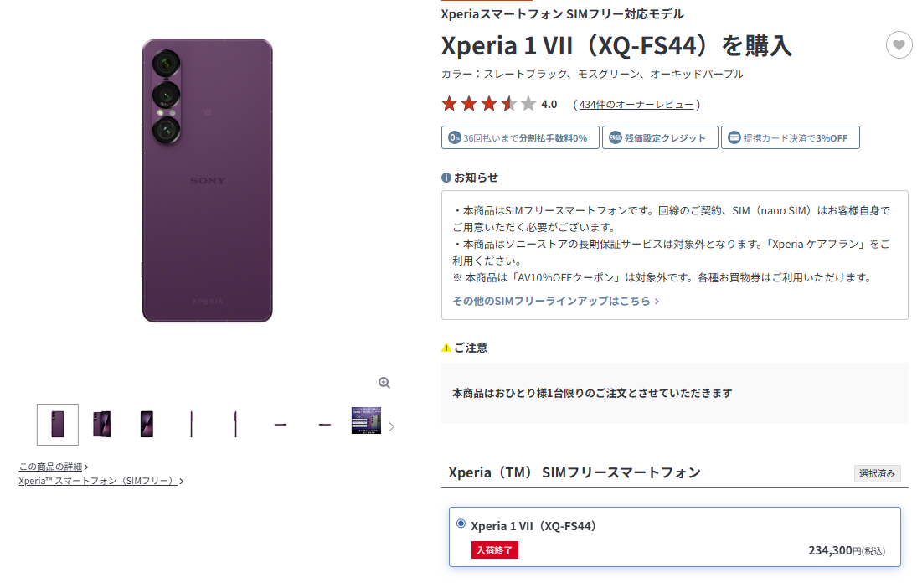Viewport: 917px width, 588px height.
Task: Add product to favorites with heart icon
Action: tap(899, 45)
